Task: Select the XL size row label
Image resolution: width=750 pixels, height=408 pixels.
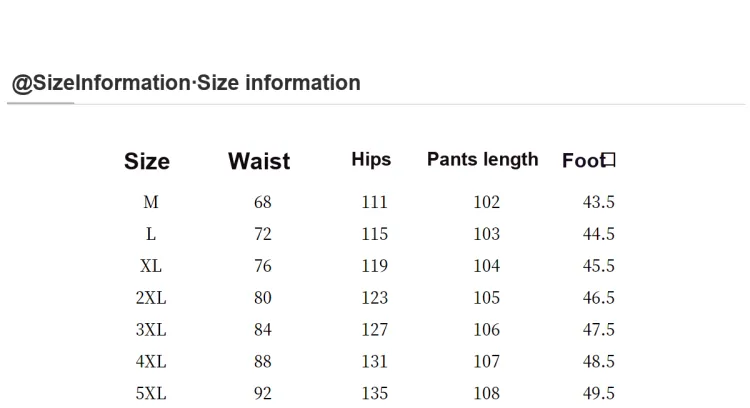Action: [x=151, y=266]
